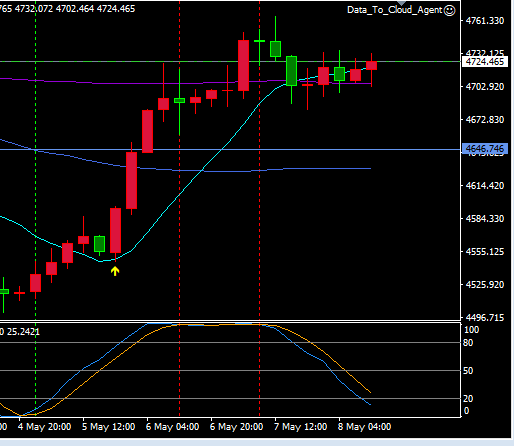Click the red candle directly above the yellow arrow
The image size is (514, 446).
115,230
